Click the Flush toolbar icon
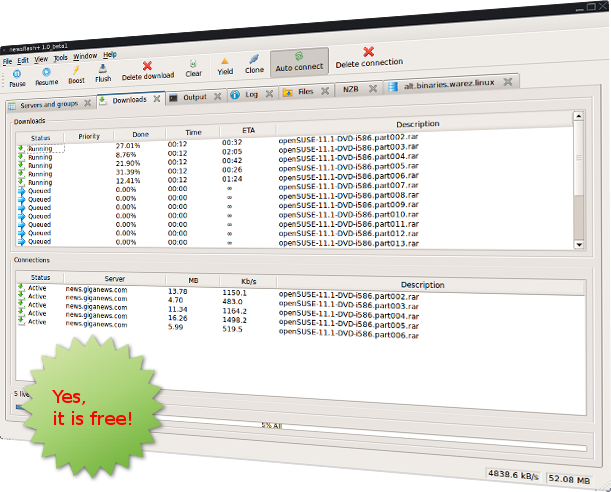Screen dimensions: 611x492 tap(102, 69)
